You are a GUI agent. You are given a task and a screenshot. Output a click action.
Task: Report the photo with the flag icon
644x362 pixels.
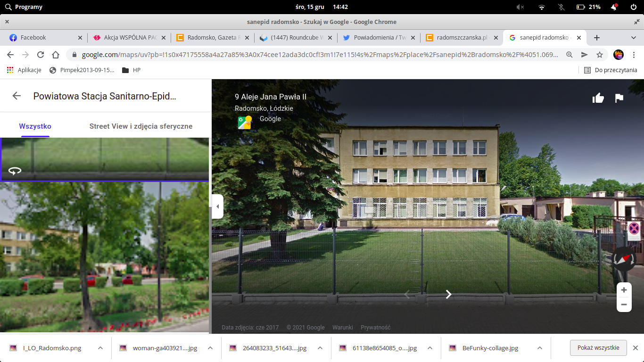pos(619,98)
